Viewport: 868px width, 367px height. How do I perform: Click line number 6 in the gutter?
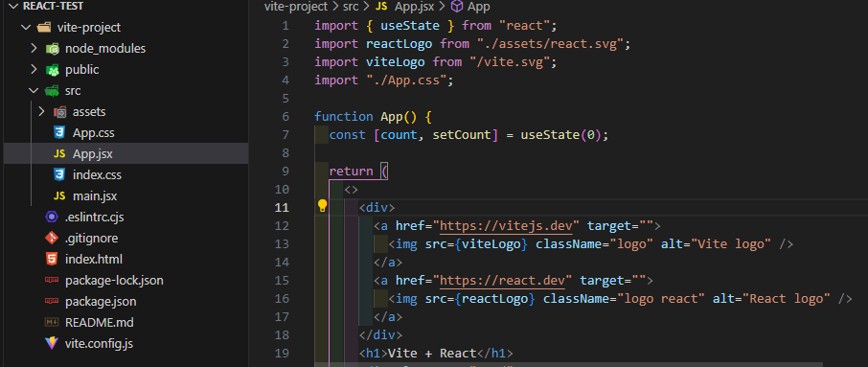pyautogui.click(x=286, y=116)
